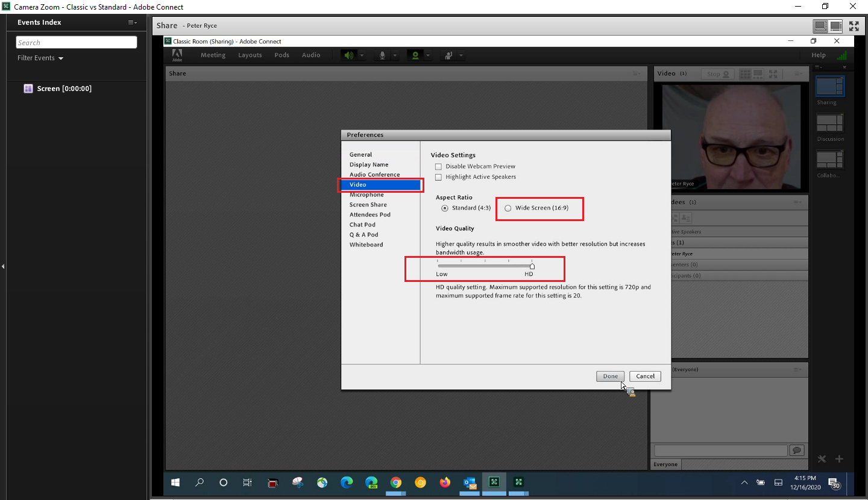Viewport: 868px width, 500px height.
Task: Click the Adobe logo in the meeting toolbar
Action: (x=177, y=55)
